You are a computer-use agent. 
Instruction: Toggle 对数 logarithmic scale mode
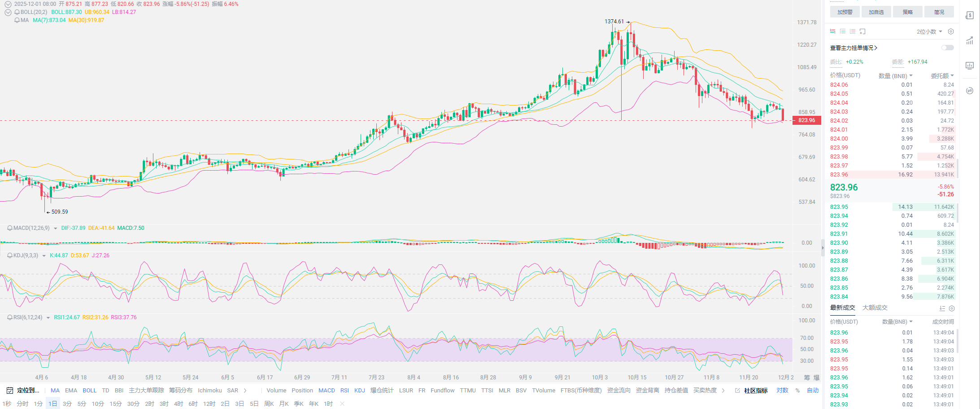pos(782,391)
